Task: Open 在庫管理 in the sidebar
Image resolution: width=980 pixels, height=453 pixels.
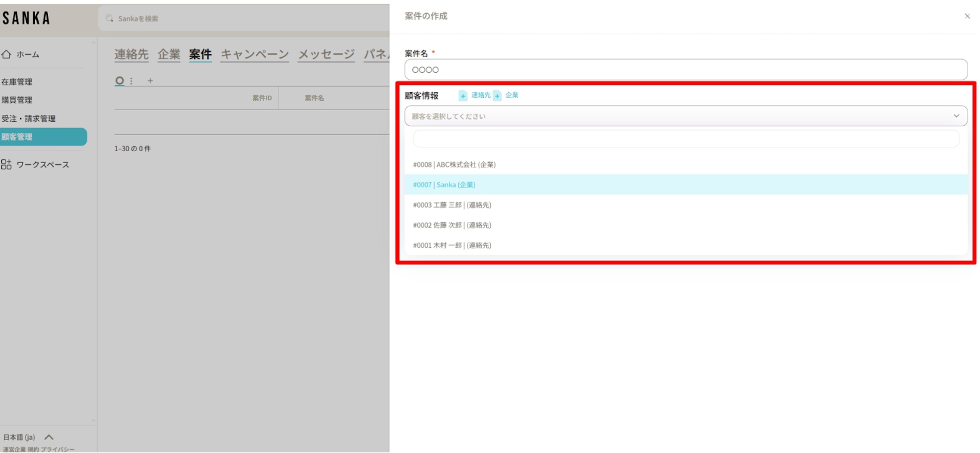Action: [x=17, y=82]
